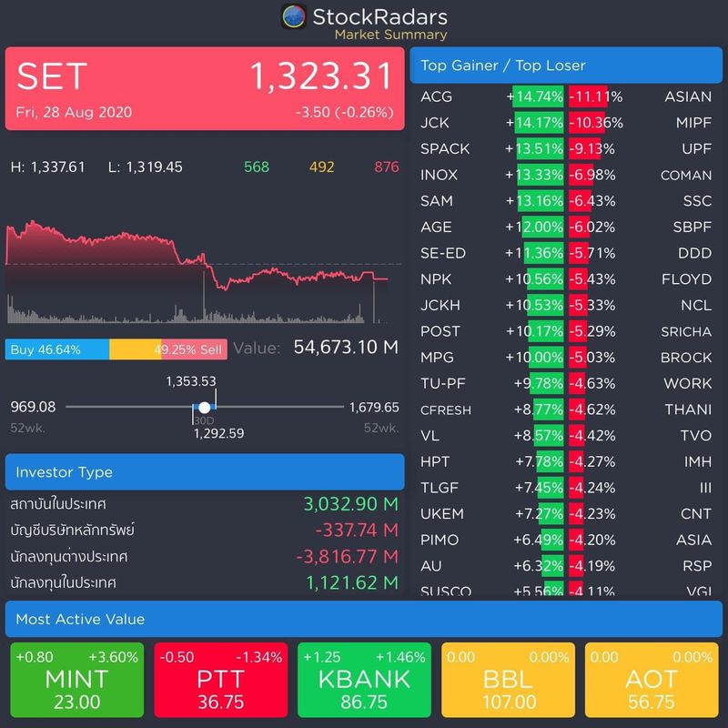Open the KBANK most active tile
This screenshot has height=728, width=728.
[x=364, y=680]
